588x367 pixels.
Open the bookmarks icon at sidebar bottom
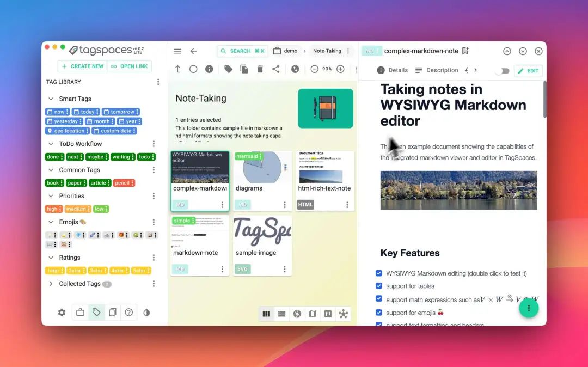(x=113, y=312)
